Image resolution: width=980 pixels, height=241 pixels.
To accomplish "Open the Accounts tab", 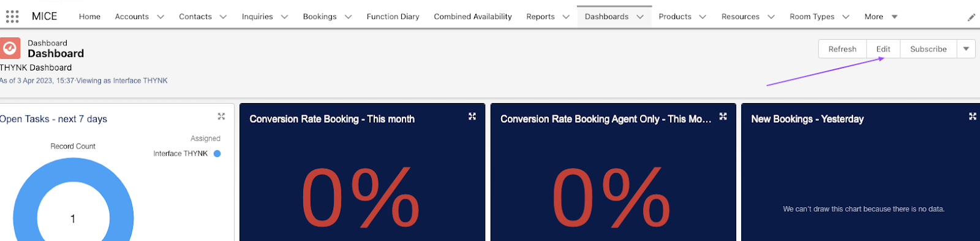I will pyautogui.click(x=132, y=17).
